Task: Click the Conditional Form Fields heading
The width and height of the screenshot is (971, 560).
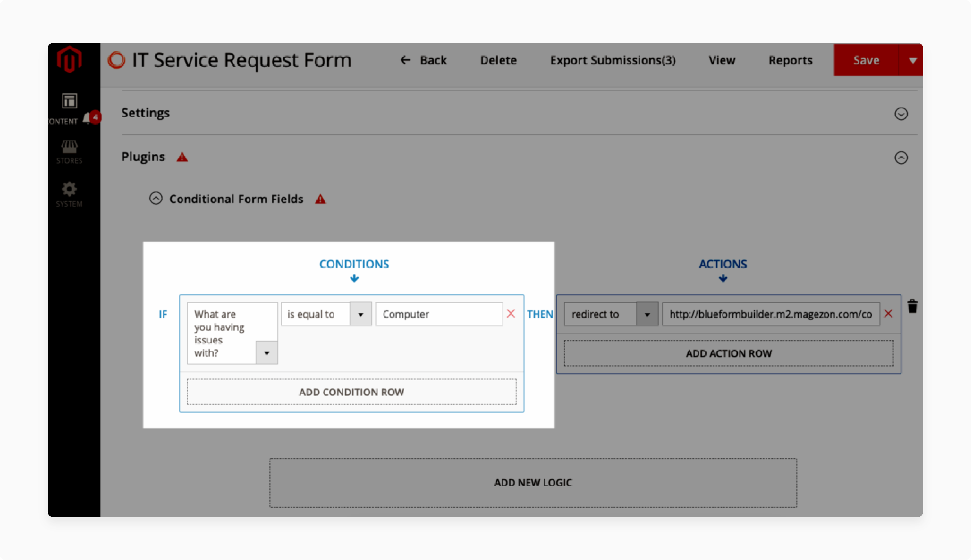Action: tap(236, 199)
